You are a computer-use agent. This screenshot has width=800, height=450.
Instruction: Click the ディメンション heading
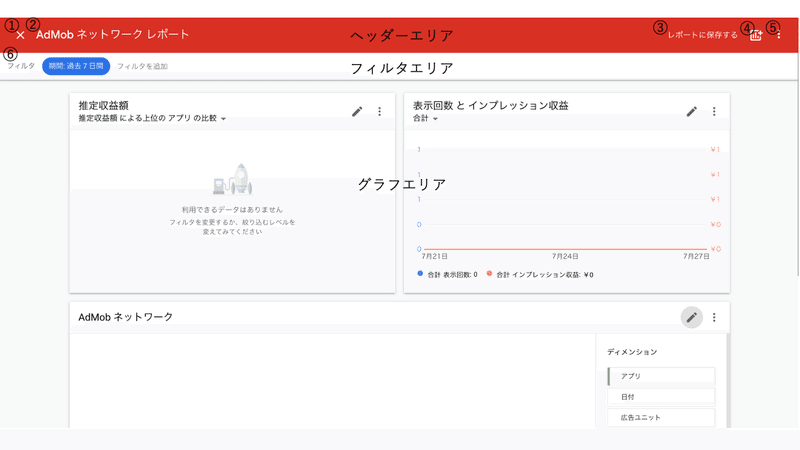(632, 352)
